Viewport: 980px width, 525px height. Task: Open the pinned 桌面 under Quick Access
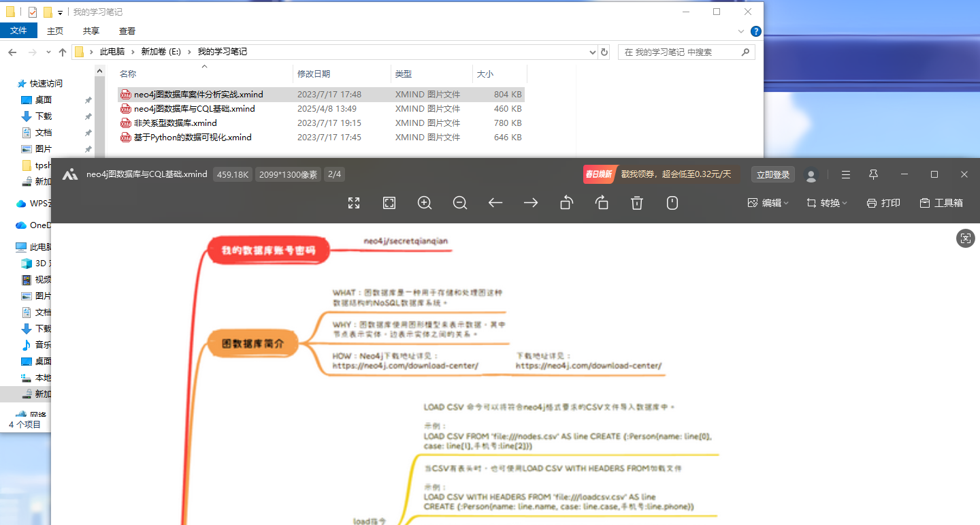point(44,99)
